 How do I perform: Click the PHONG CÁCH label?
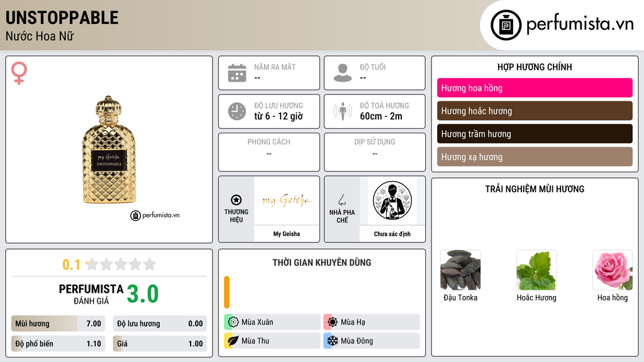click(x=269, y=142)
